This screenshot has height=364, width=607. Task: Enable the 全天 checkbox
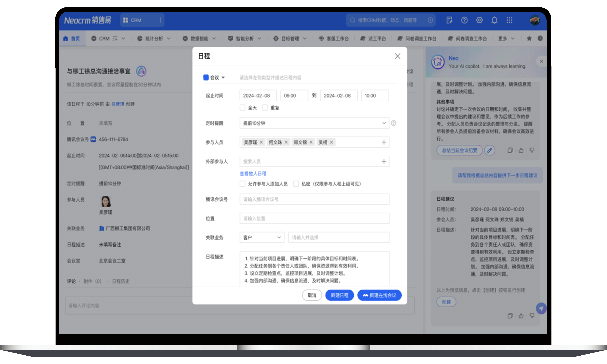point(242,108)
